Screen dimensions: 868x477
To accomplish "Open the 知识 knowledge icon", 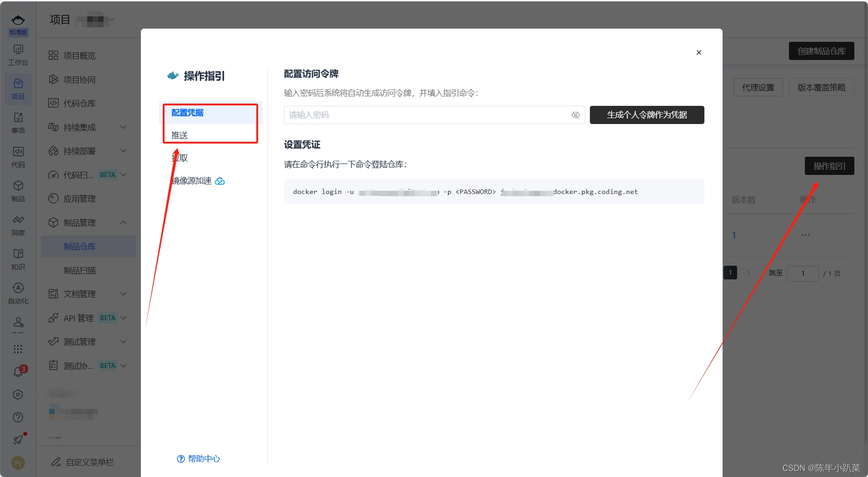I will point(18,259).
